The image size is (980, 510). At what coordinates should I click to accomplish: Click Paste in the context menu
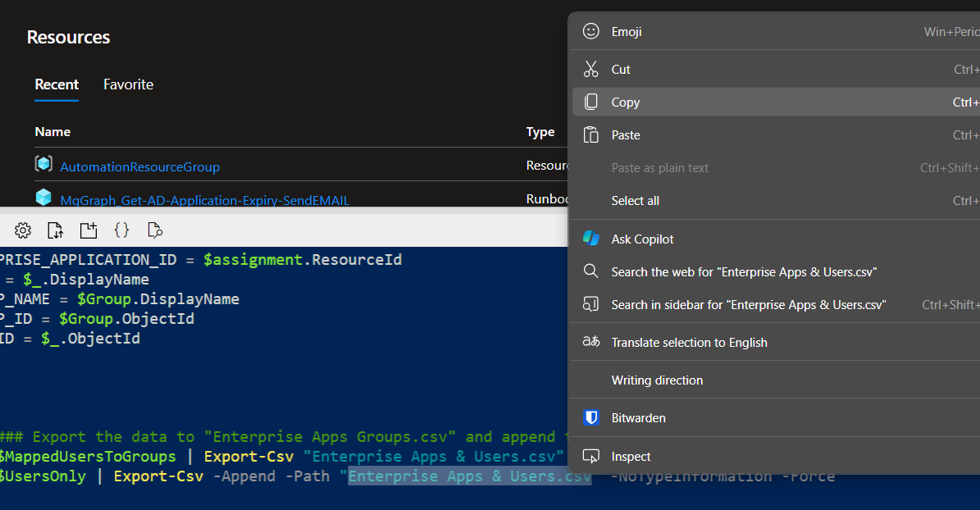(626, 135)
